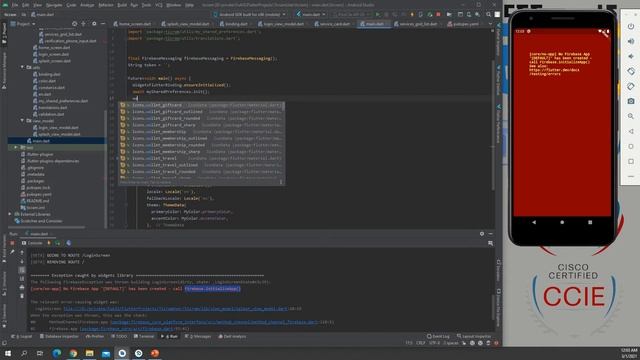Collapse the view_model folder in project tree
Image resolution: width=640 pixels, height=360 pixels.
[22, 121]
